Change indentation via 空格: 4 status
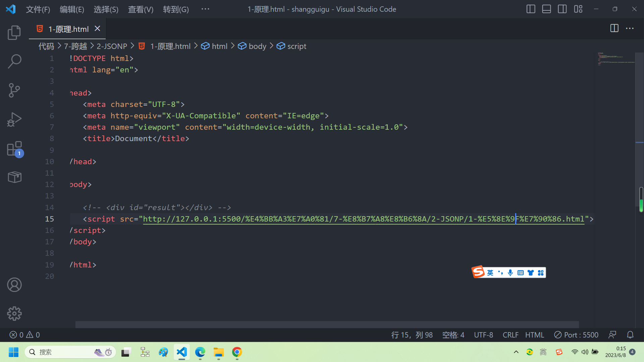The width and height of the screenshot is (644, 362). click(453, 335)
